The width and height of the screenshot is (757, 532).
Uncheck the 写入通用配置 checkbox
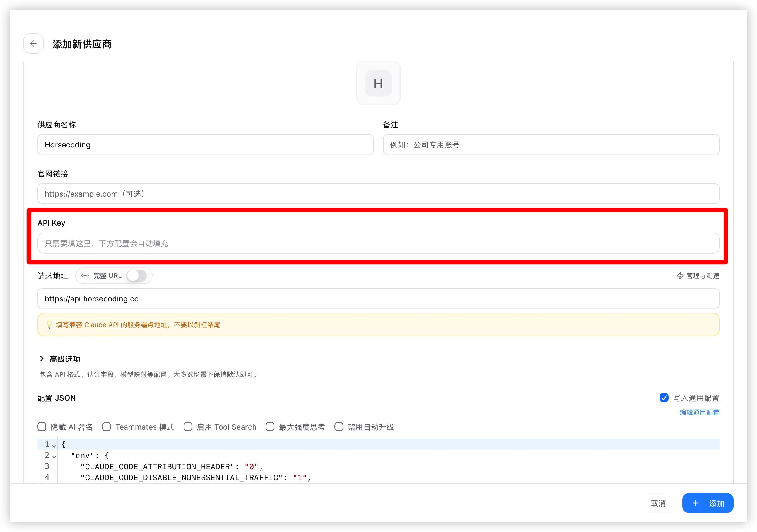664,398
